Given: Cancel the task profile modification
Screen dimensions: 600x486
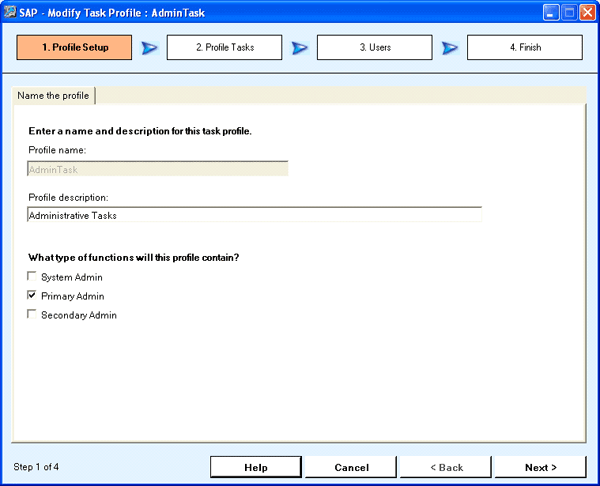Looking at the screenshot, I should click(351, 467).
